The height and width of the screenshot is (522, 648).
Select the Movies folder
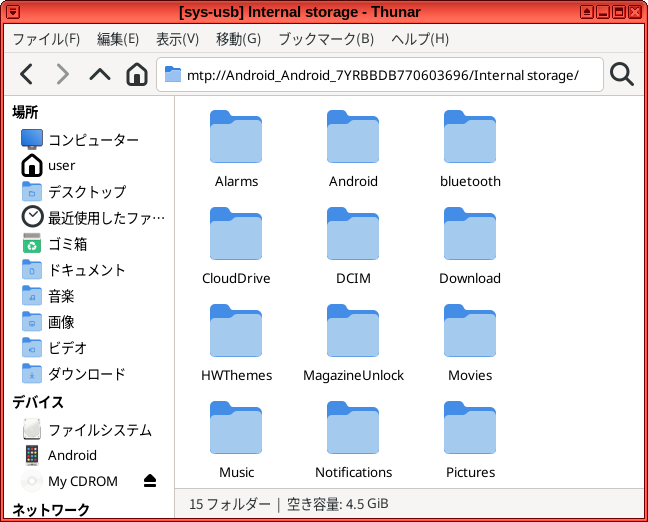[470, 343]
